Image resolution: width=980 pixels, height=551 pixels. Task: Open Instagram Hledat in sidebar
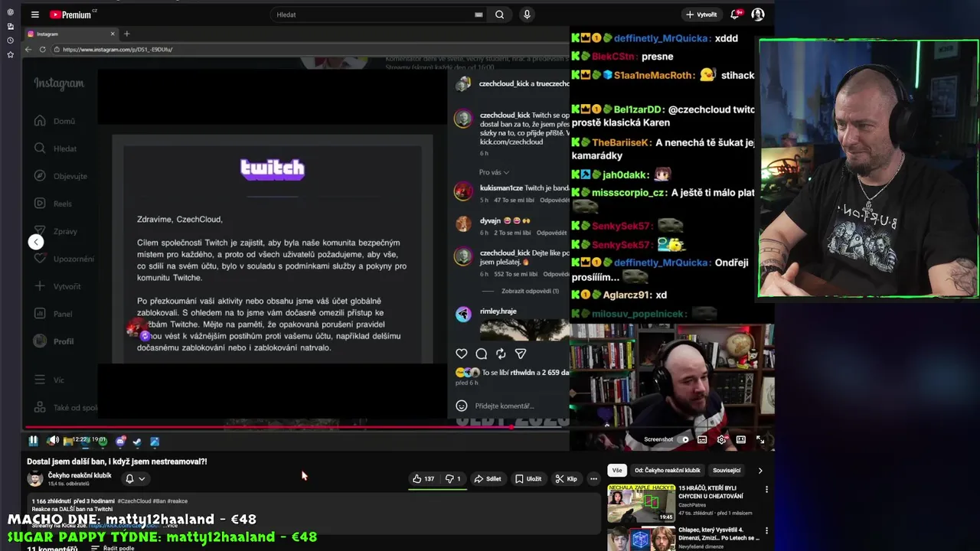click(x=55, y=148)
